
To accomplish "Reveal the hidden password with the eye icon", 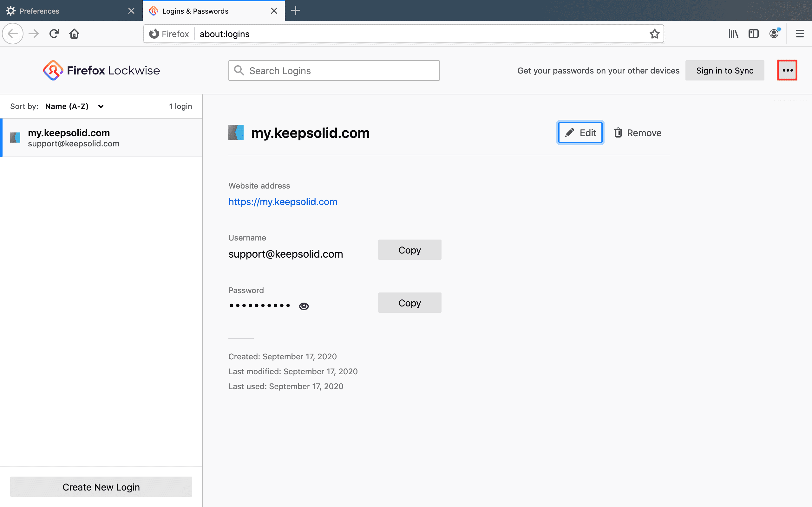I will tap(304, 305).
